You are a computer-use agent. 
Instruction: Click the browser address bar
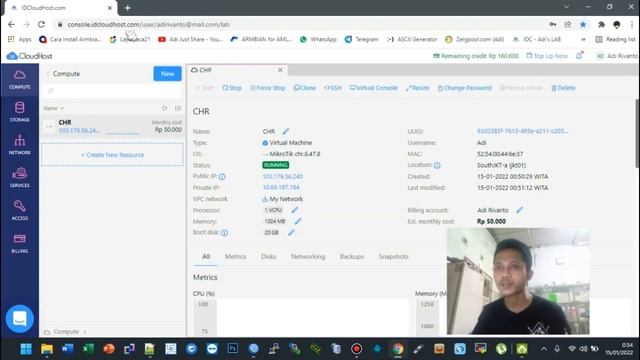click(x=302, y=24)
